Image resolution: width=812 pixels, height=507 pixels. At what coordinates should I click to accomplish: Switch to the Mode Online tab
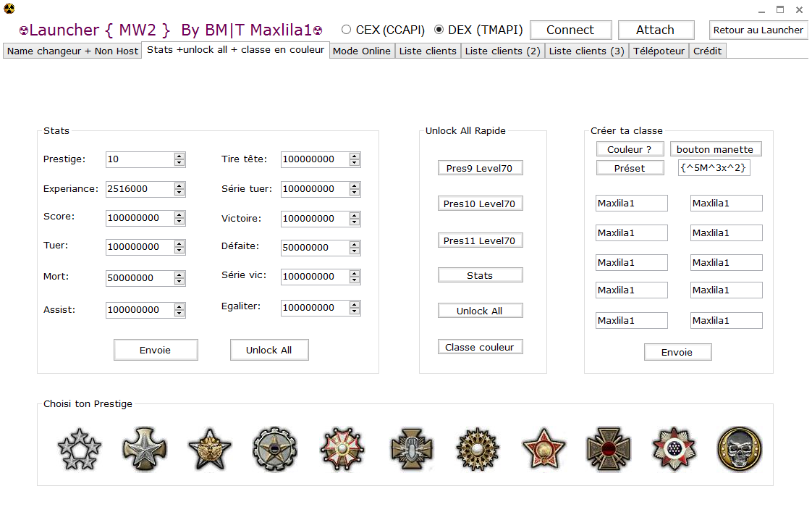(x=361, y=51)
